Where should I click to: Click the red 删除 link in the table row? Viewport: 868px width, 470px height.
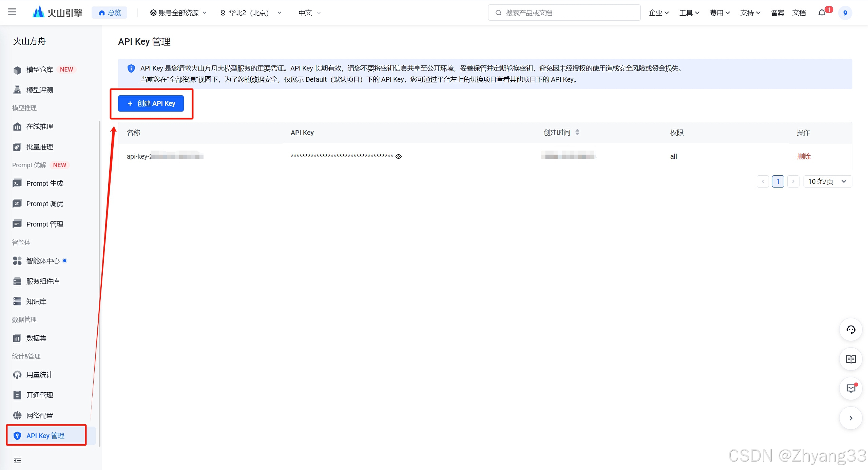click(x=804, y=156)
